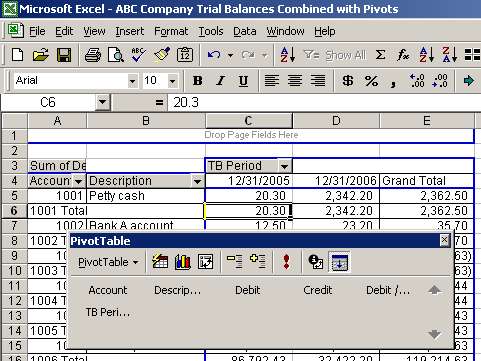Image resolution: width=481 pixels, height=361 pixels.
Task: Click the Credit field button
Action: [x=317, y=290]
